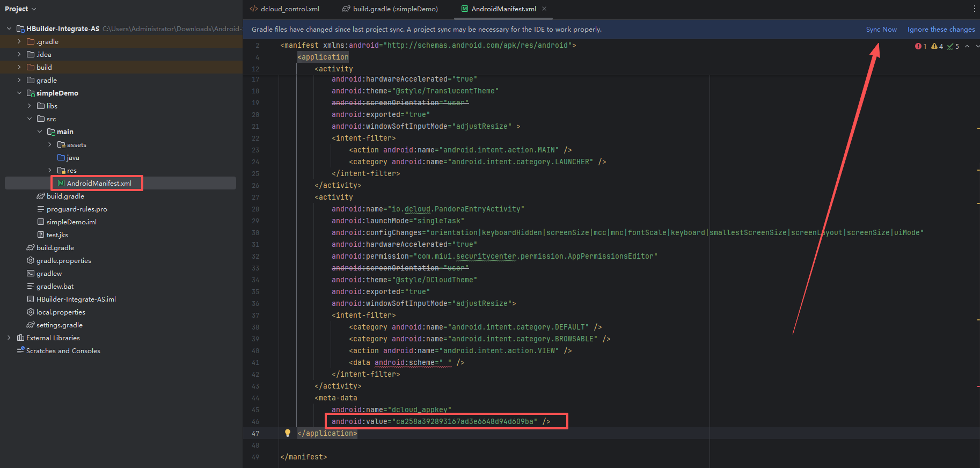Switch to build.gradle (:simpleDemo) tab

[x=390, y=9]
